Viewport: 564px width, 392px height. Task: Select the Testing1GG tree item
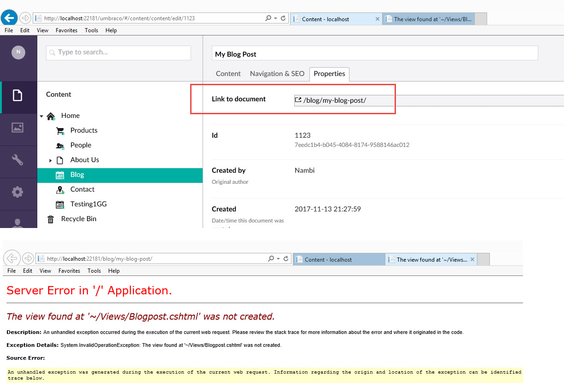point(88,204)
